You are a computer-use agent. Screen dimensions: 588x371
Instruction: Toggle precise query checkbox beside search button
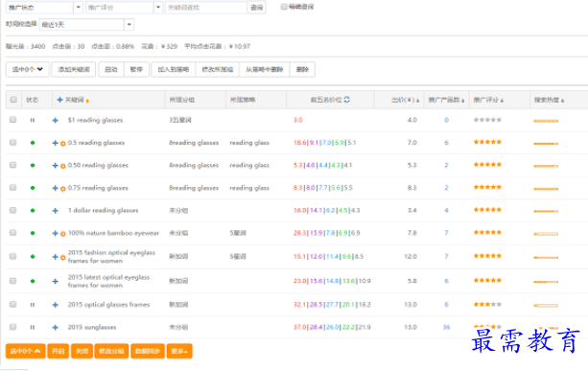point(284,7)
